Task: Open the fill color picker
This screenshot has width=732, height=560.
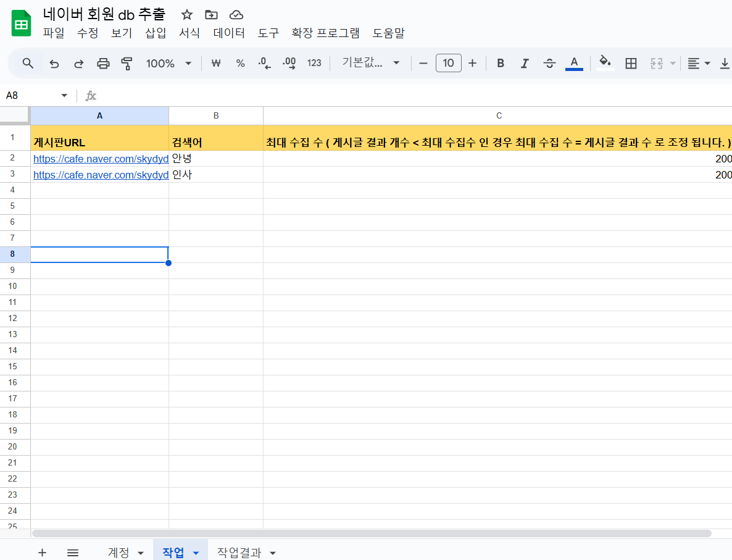Action: click(x=605, y=62)
